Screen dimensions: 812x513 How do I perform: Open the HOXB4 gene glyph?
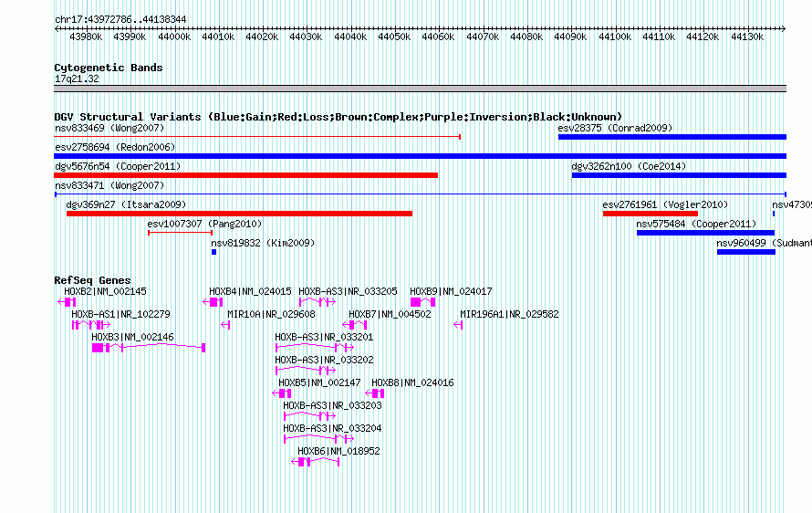(x=213, y=302)
